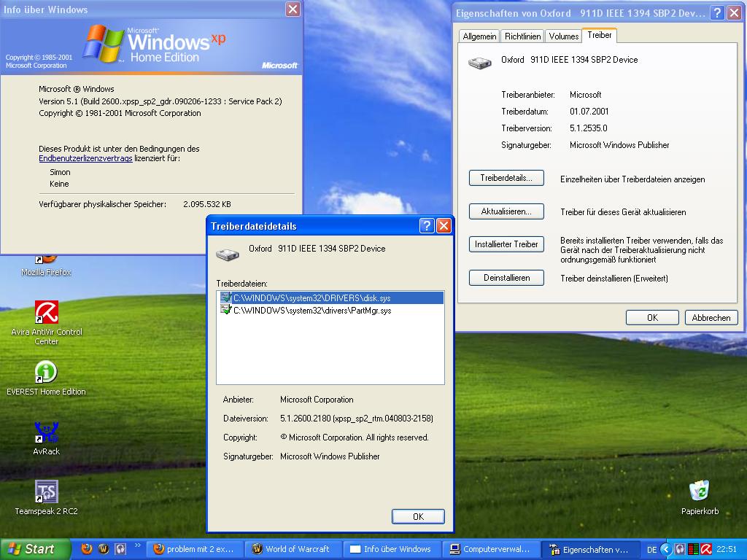Click the PartMgr.sys signed-file icon

click(x=226, y=310)
